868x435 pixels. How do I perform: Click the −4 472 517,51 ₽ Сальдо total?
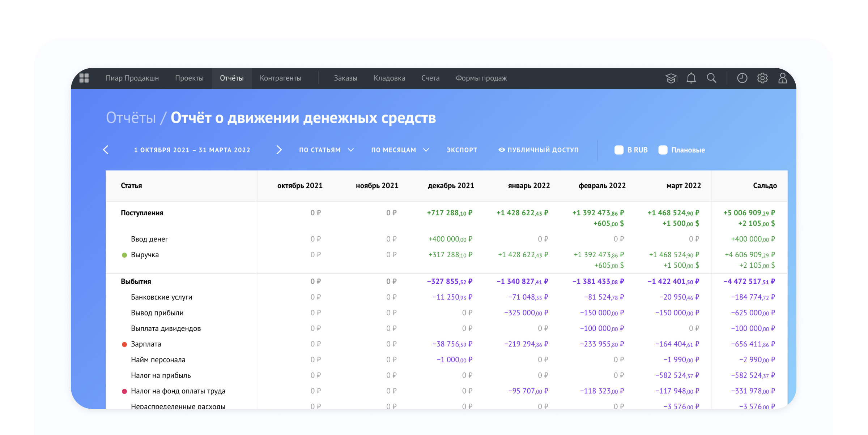coord(749,282)
